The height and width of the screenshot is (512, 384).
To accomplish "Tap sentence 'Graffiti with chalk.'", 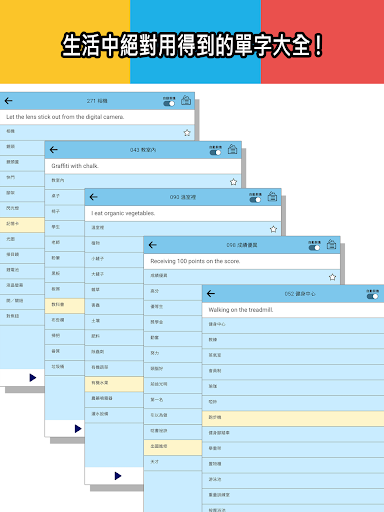I will [x=75, y=166].
